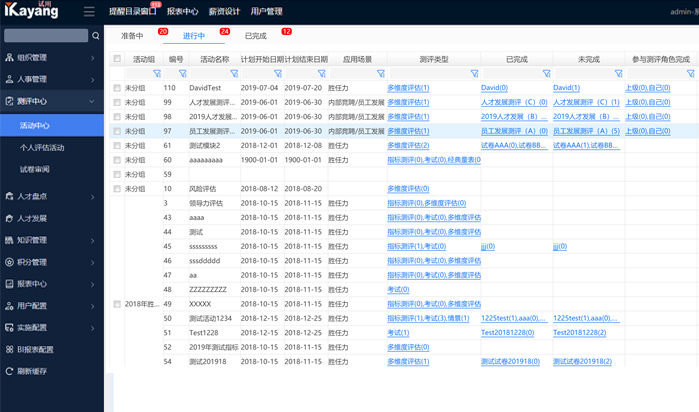Image resolution: width=699 pixels, height=412 pixels.
Task: Click the filter icon under 测评类型 column
Action: [x=474, y=73]
